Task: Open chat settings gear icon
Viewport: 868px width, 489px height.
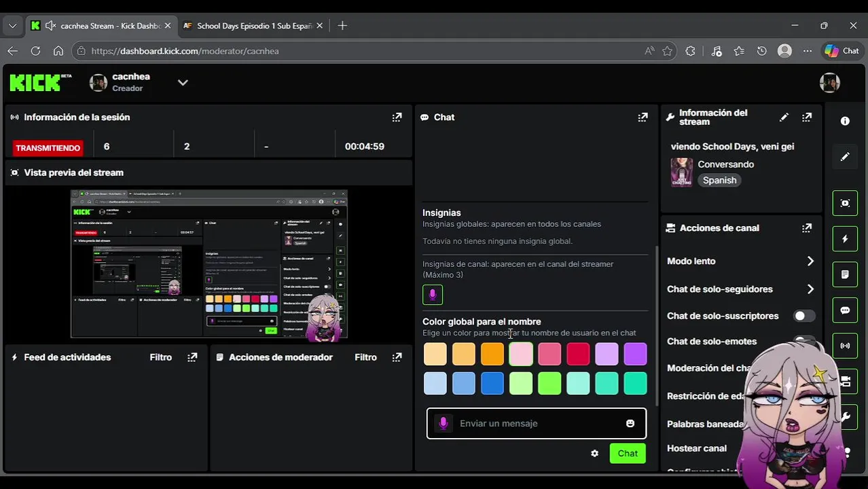Action: tap(595, 453)
